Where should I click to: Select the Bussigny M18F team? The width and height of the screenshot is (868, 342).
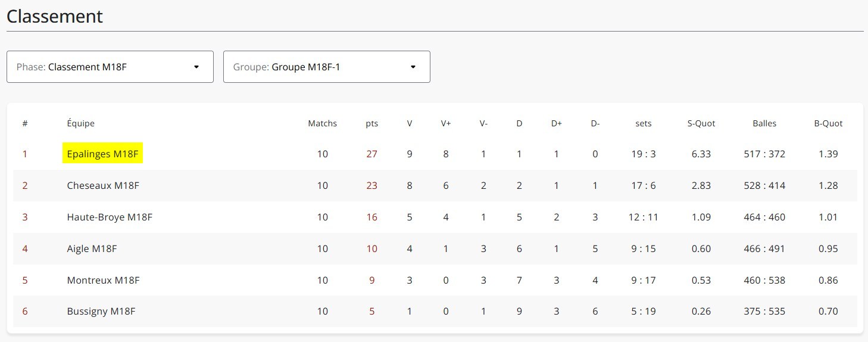(x=101, y=311)
